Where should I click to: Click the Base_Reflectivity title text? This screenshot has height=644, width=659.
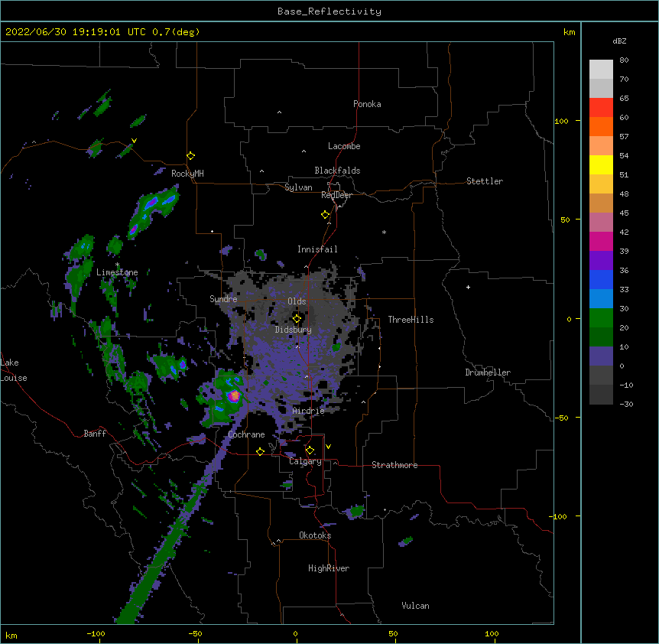[x=329, y=11]
